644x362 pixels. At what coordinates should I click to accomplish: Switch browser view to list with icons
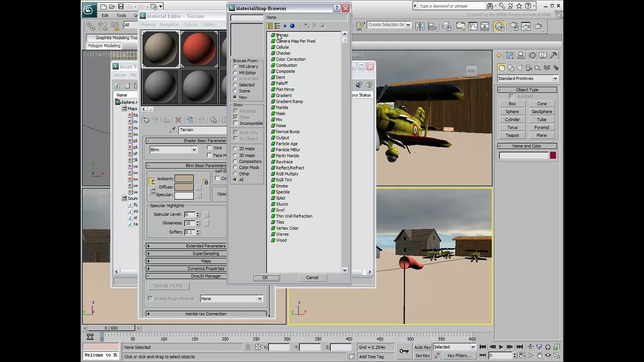click(x=277, y=26)
